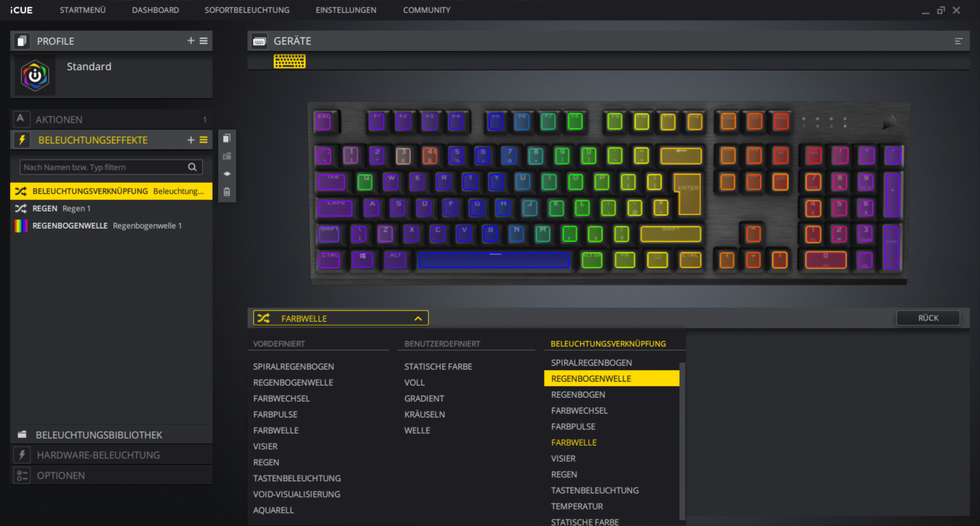980x526 pixels.
Task: Collapse the Farbwelle effect type dropdown
Action: (x=418, y=318)
